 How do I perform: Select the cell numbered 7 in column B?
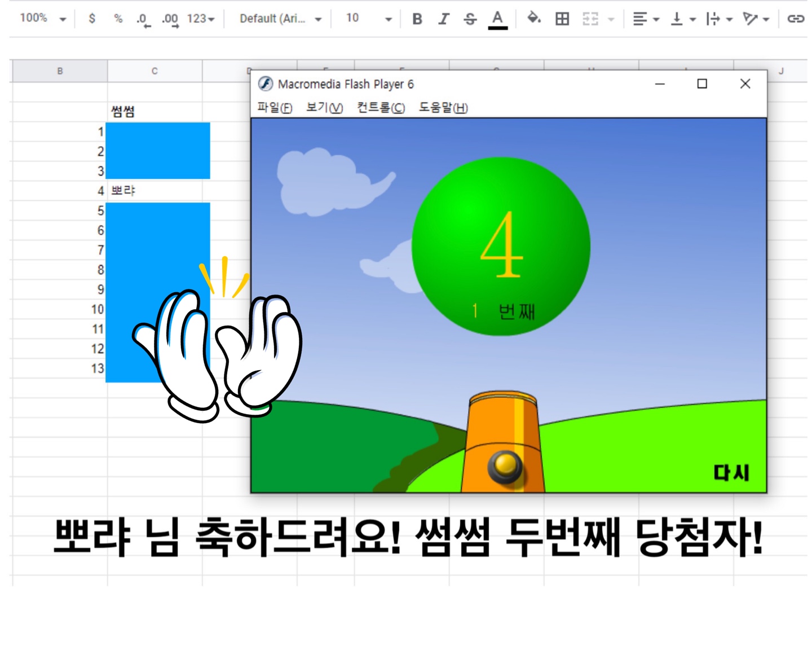pyautogui.click(x=60, y=250)
